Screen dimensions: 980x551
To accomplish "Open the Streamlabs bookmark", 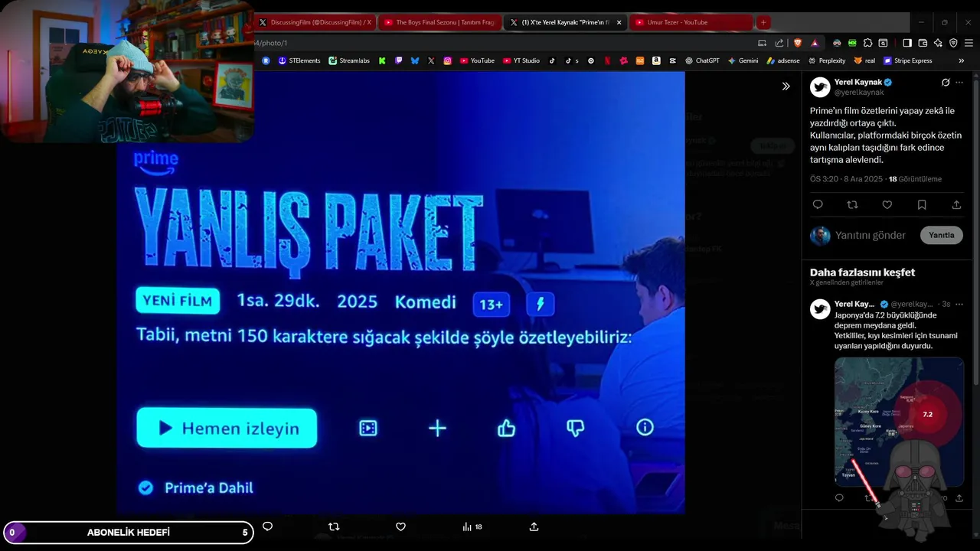I will click(349, 60).
